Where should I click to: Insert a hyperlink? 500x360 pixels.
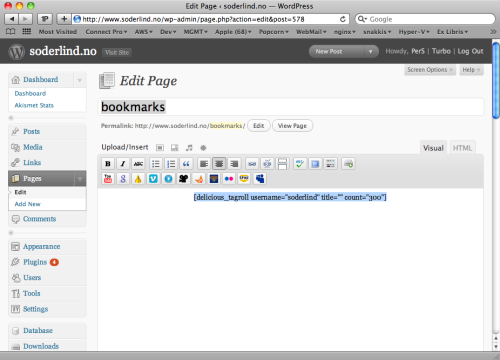tap(252, 164)
